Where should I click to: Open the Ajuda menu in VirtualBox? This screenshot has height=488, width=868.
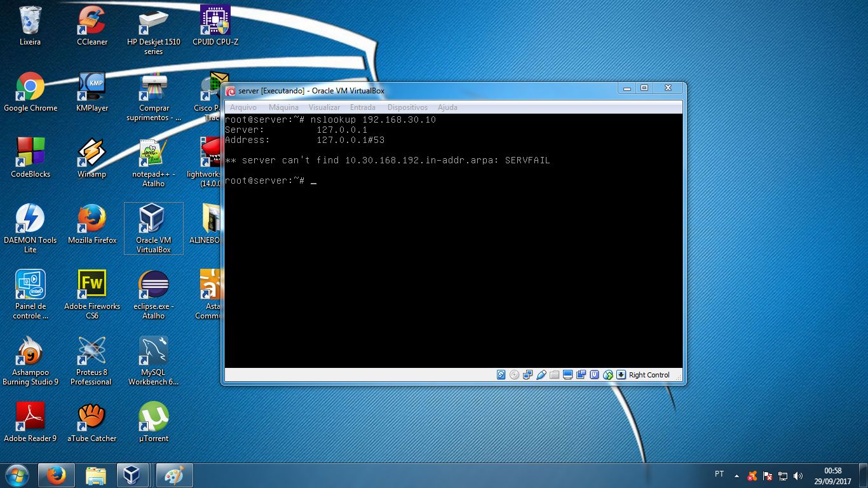(447, 107)
